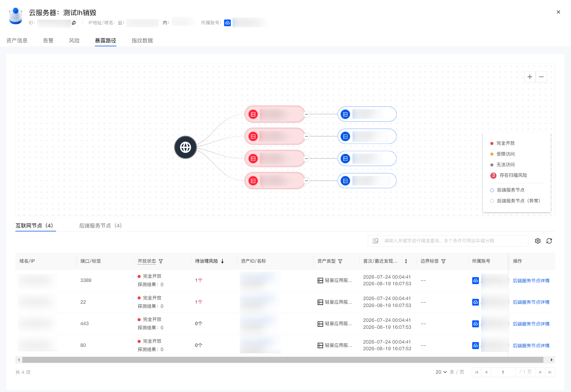Collapse the third red node's minus toggle
The width and height of the screenshot is (571, 392).
pos(306,158)
